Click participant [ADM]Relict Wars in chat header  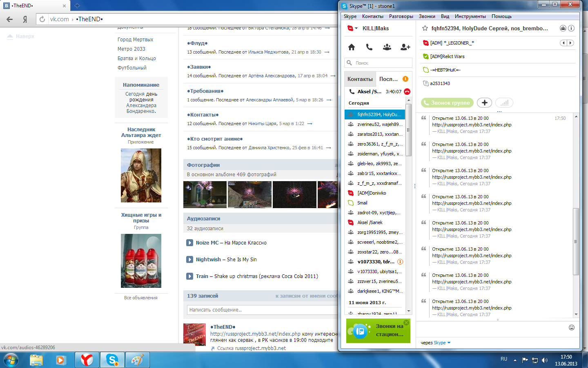coord(447,56)
